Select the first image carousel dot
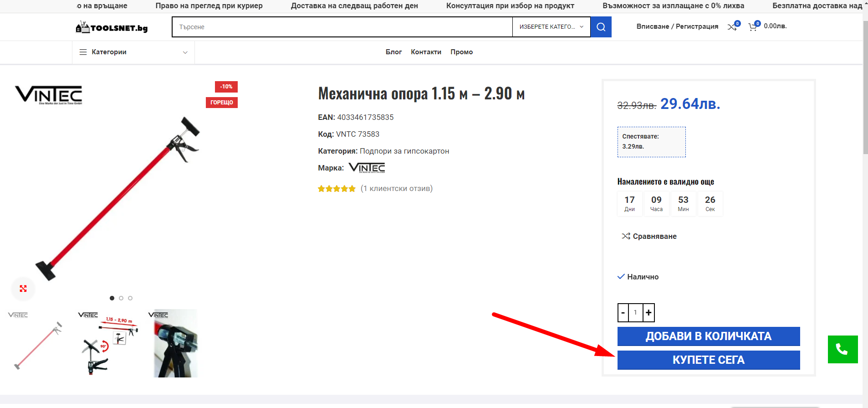The width and height of the screenshot is (868, 408). (112, 298)
